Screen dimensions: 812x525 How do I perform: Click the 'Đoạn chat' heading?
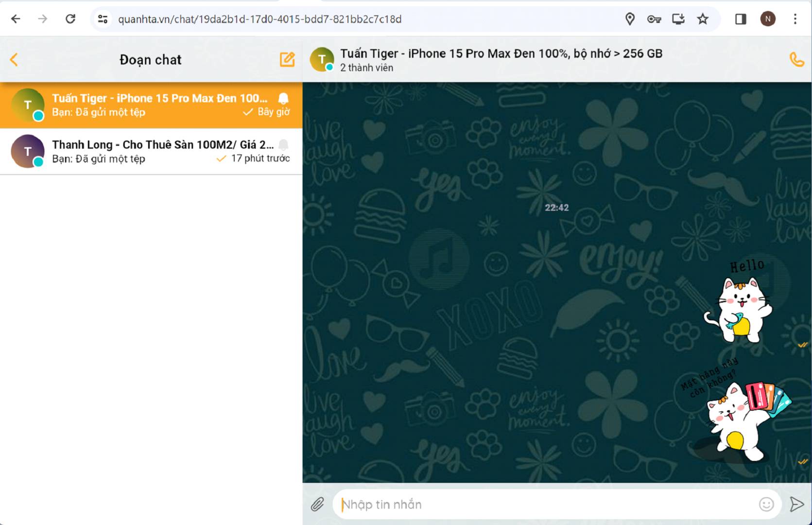(151, 60)
